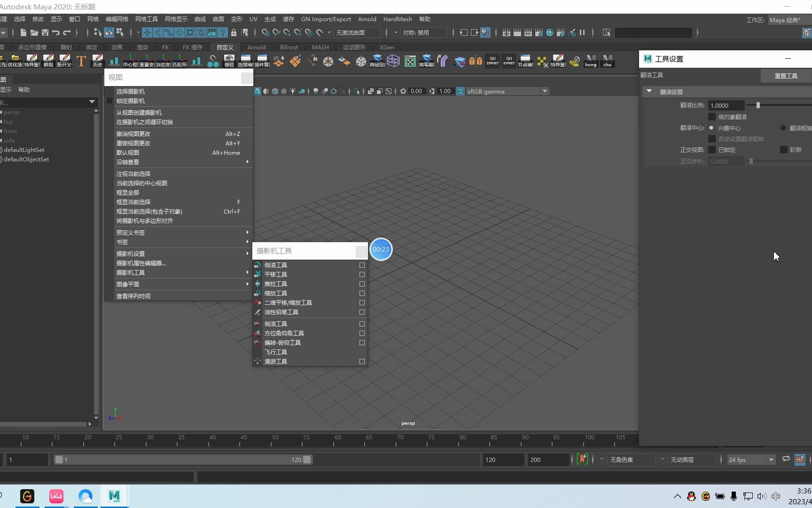Toggle the 阶跃 checkbox

click(x=783, y=150)
